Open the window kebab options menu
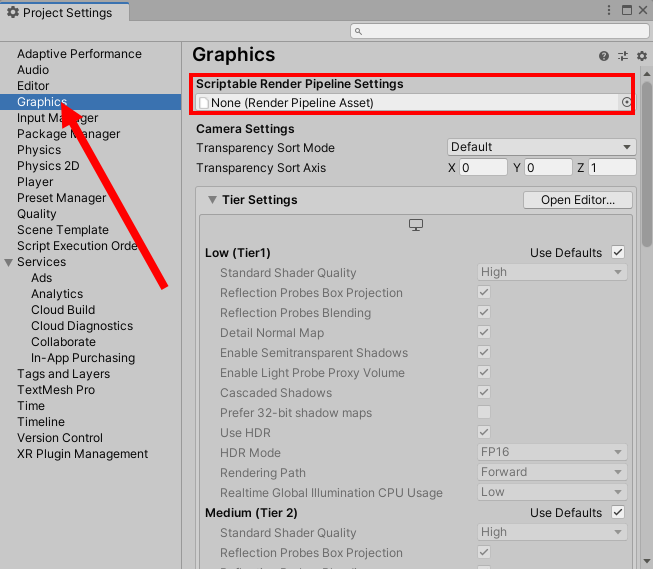This screenshot has height=569, width=653. pos(609,10)
